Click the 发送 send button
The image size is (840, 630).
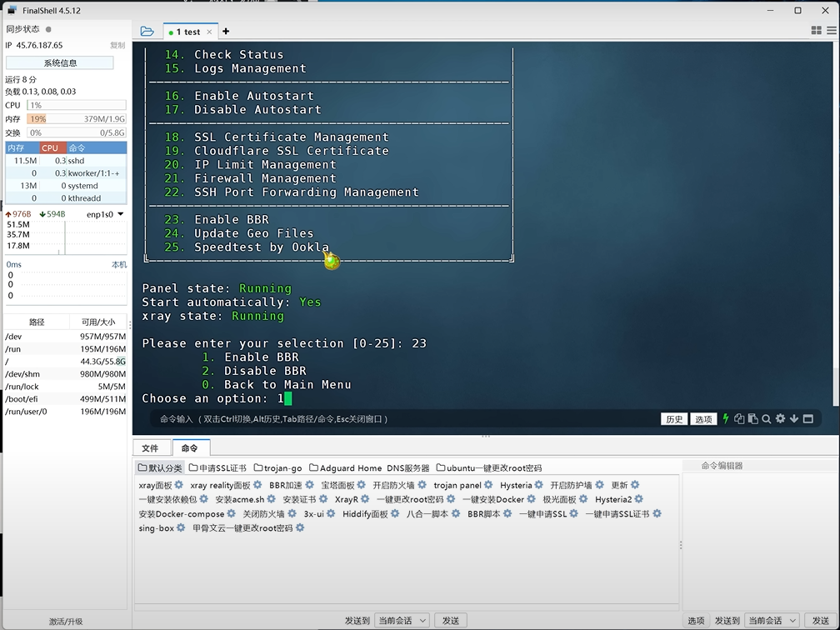pyautogui.click(x=450, y=620)
